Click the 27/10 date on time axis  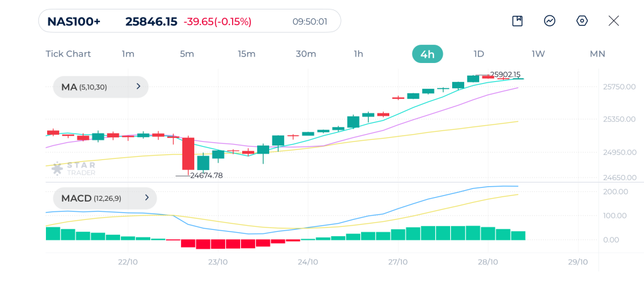click(397, 261)
